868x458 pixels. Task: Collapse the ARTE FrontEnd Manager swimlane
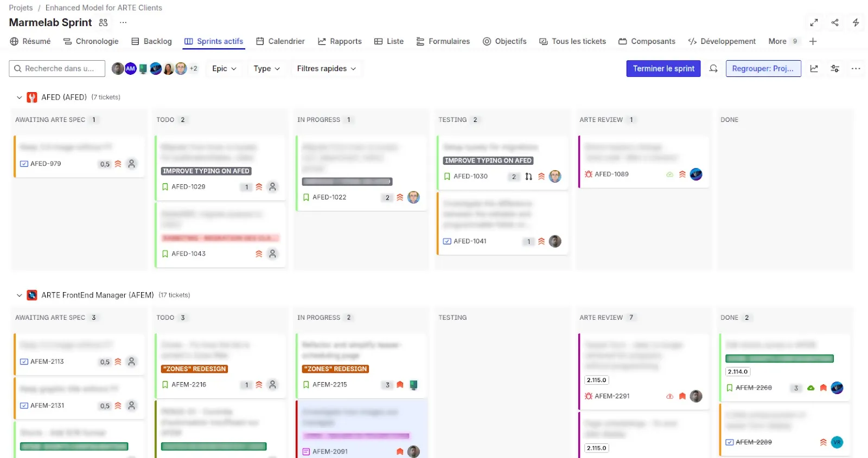pyautogui.click(x=19, y=295)
